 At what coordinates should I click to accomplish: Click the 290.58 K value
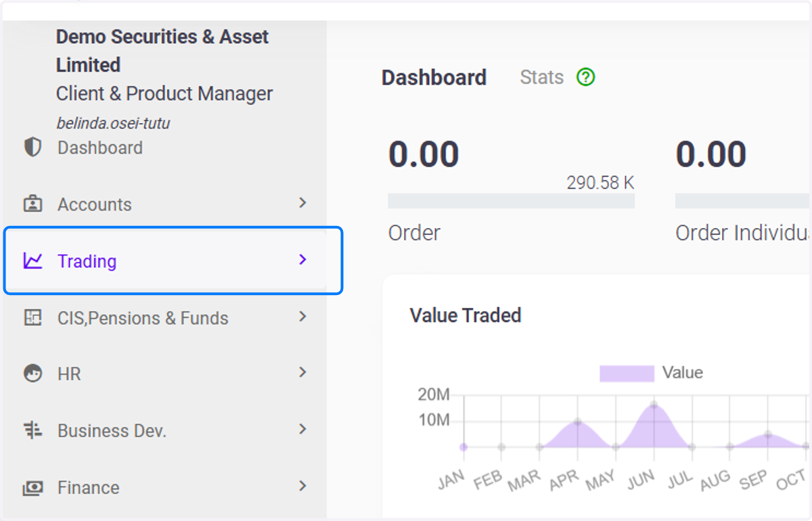click(600, 183)
